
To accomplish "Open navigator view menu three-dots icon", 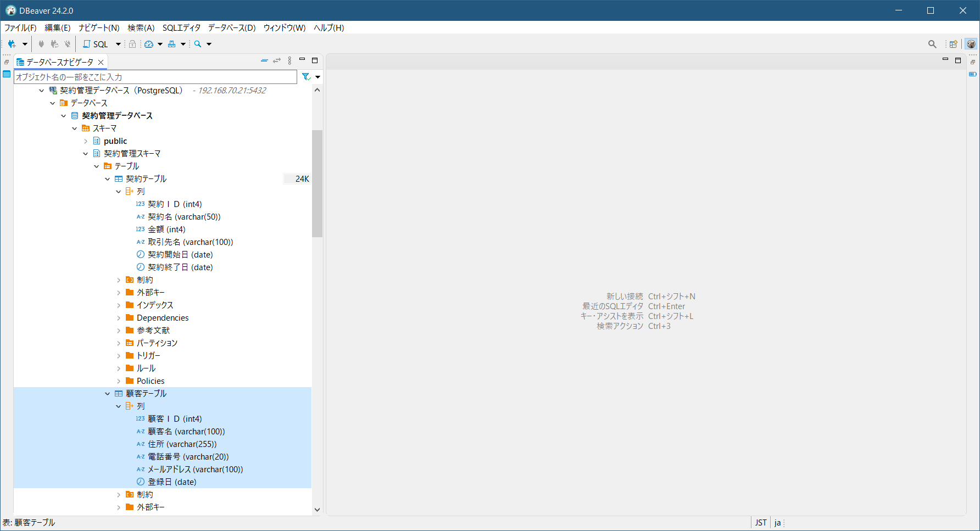I will 289,60.
